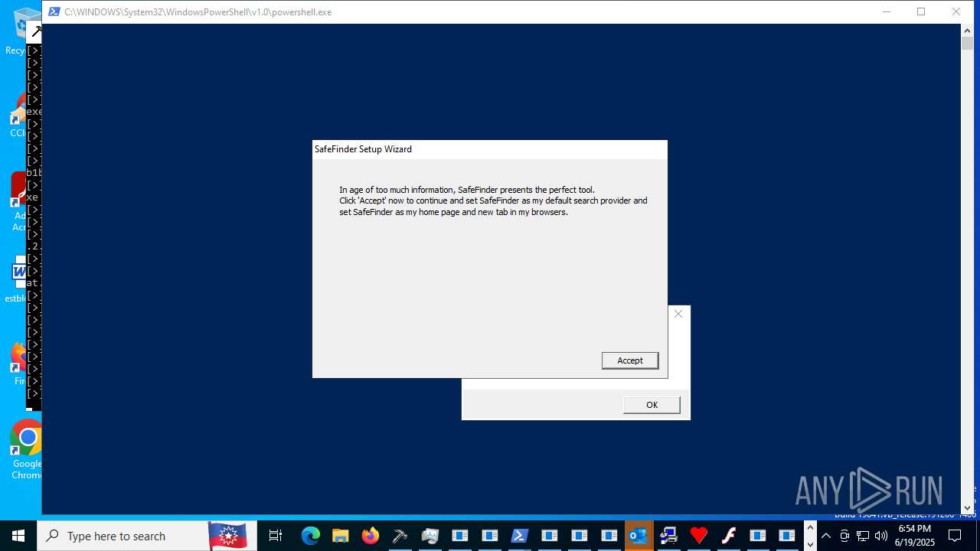This screenshot has height=551, width=980.
Task: Click OK in the dialog behind
Action: coord(652,405)
